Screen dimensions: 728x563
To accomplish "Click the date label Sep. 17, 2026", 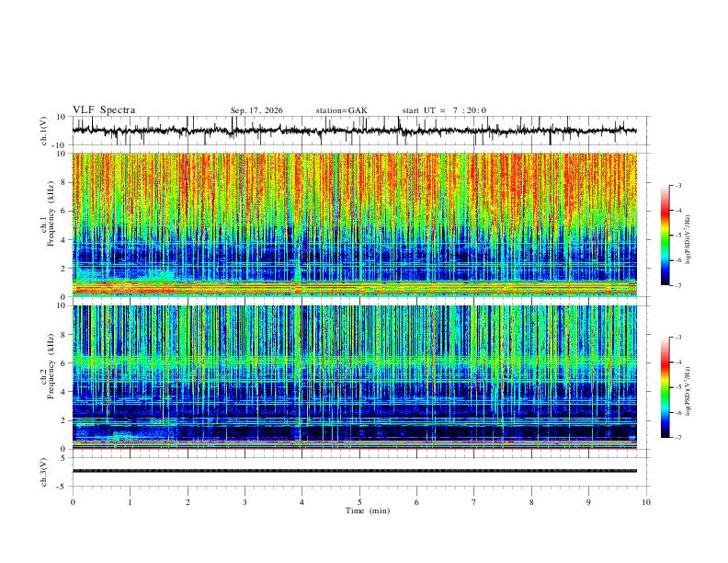I will pos(256,110).
